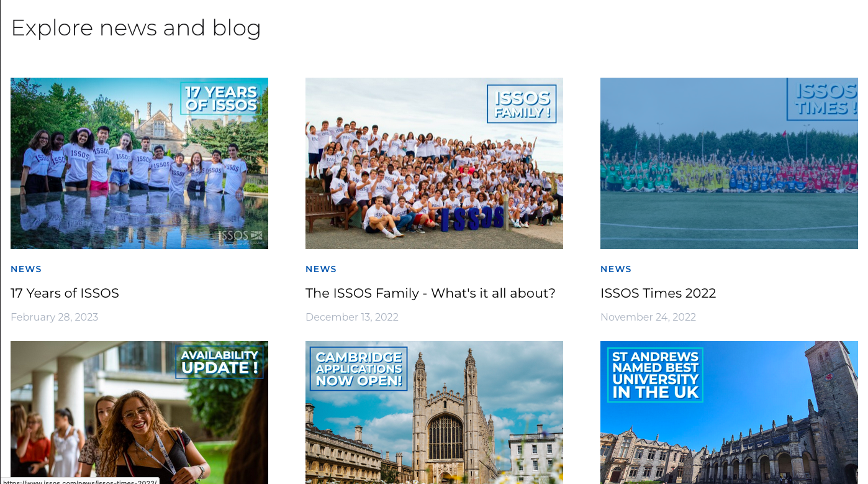Select the NEWS tag above The ISSOS Family
Screen dimensions: 868x484
coord(321,269)
